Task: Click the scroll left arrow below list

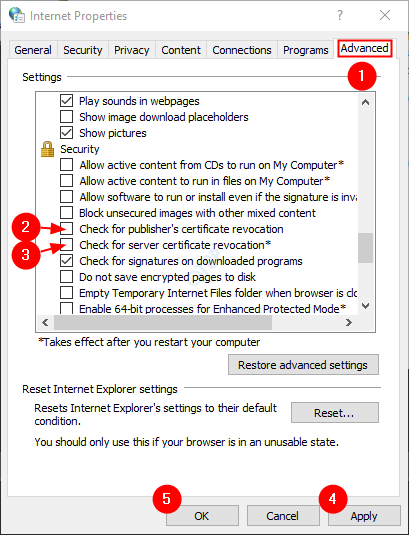Action: coord(45,322)
